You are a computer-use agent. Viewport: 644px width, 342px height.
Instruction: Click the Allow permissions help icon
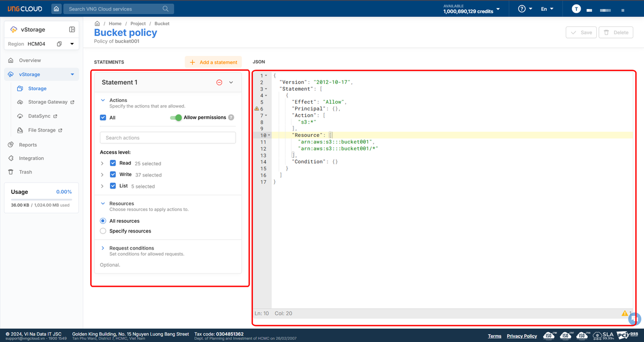[x=231, y=118]
